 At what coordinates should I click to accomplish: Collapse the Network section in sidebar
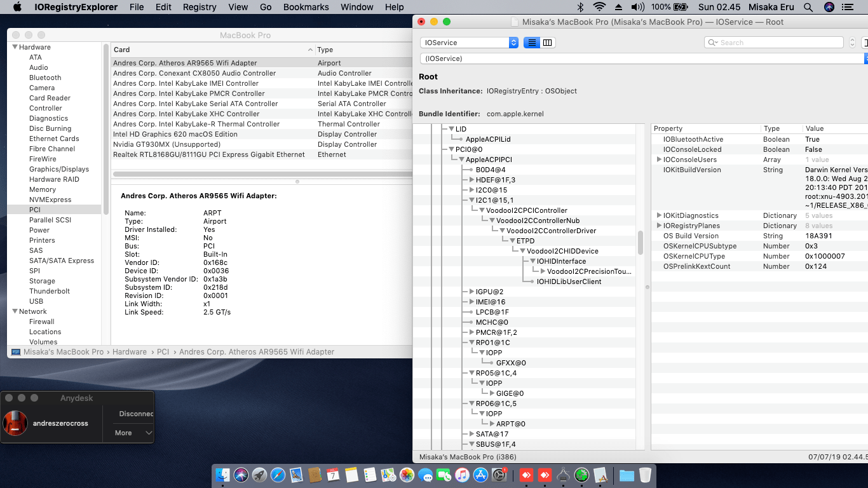point(15,311)
